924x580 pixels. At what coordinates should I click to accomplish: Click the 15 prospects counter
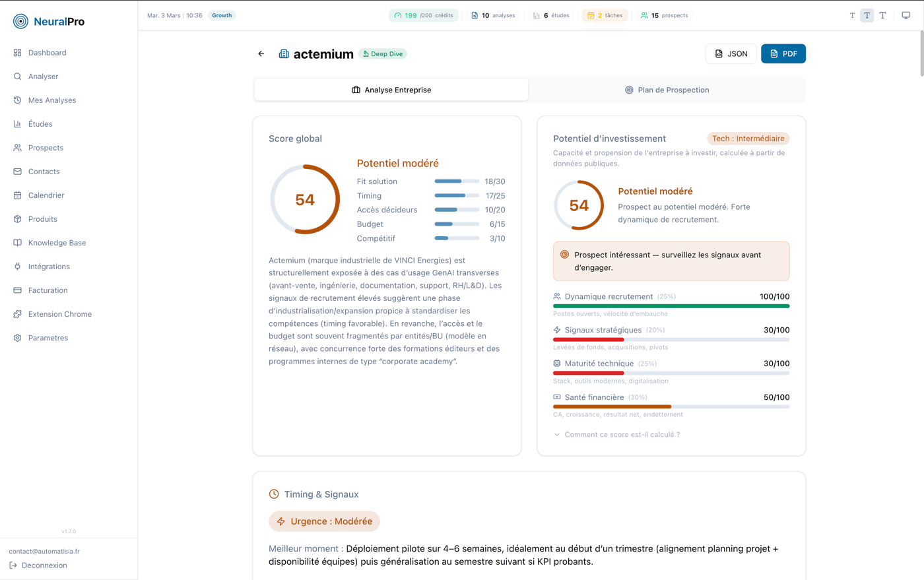pos(664,15)
